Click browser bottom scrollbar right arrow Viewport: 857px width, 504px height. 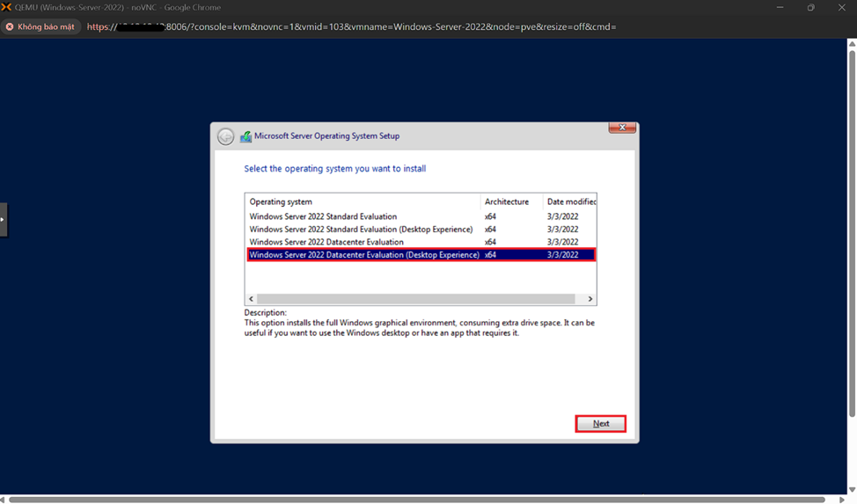click(841, 500)
